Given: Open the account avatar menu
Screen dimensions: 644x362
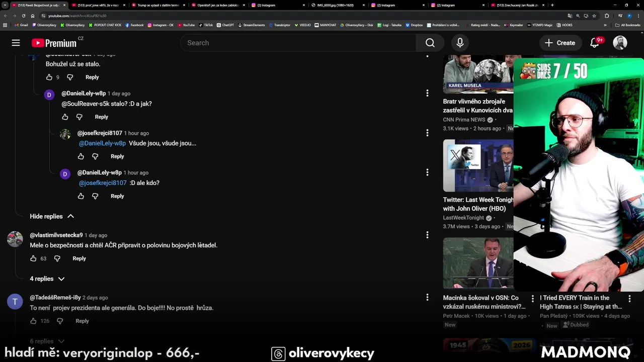Looking at the screenshot, I should pyautogui.click(x=620, y=43).
